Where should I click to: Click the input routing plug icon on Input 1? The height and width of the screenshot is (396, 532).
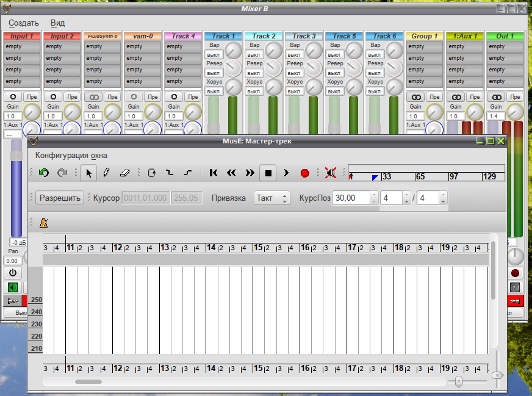[13, 301]
